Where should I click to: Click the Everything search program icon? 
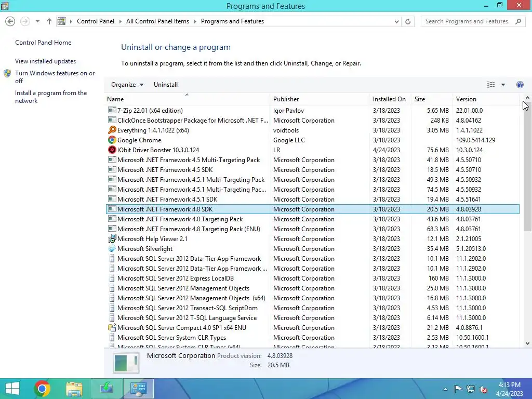(112, 130)
